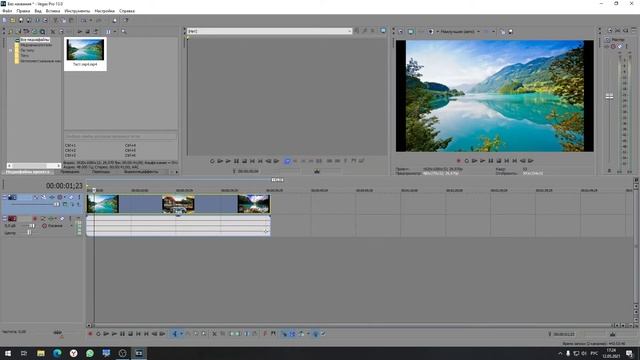
Task: Open the Файл menu
Action: 7,11
